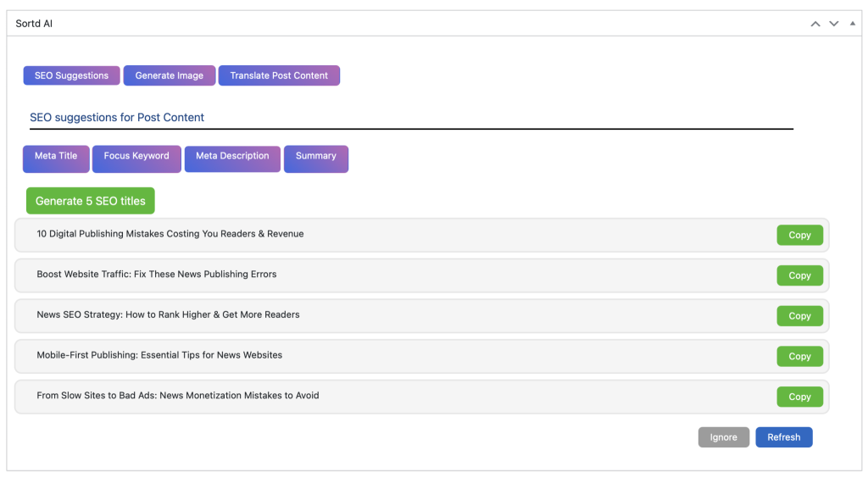868x478 pixels.
Task: Select the Summary option
Action: [315, 158]
